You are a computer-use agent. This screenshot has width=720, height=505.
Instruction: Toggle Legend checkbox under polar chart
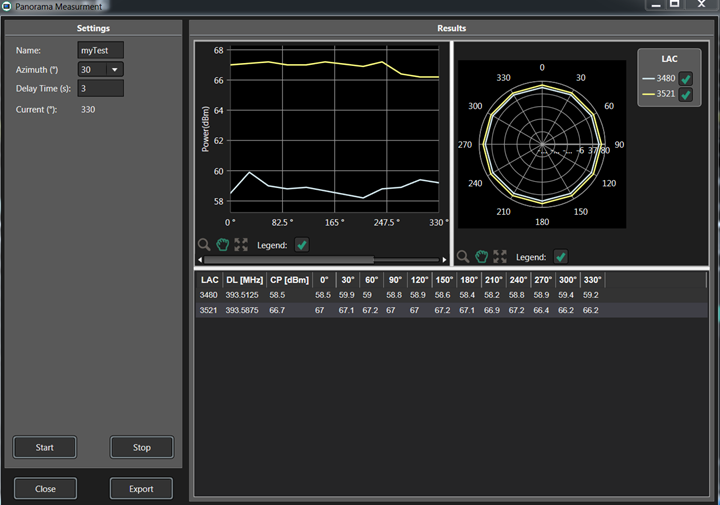click(561, 257)
